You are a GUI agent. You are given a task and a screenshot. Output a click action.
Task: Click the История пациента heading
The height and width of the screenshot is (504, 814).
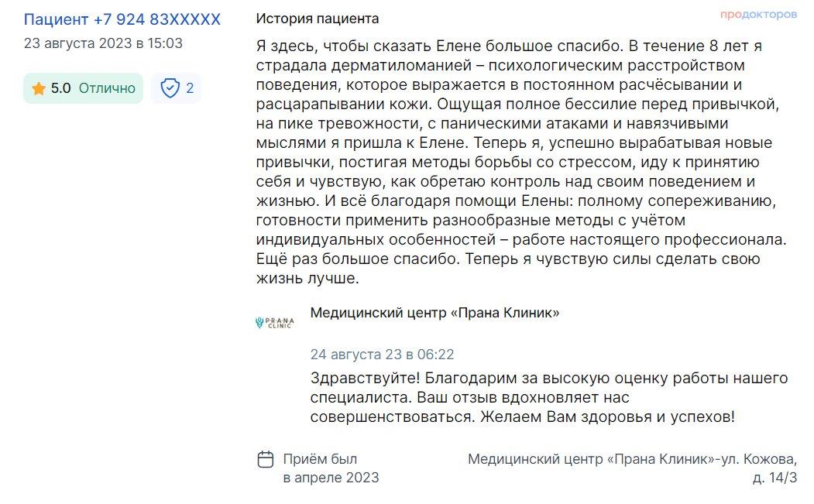click(x=318, y=19)
